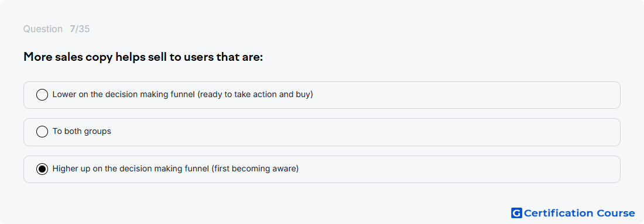The width and height of the screenshot is (644, 224).
Task: Click the "Question" counter label
Action: pos(43,29)
